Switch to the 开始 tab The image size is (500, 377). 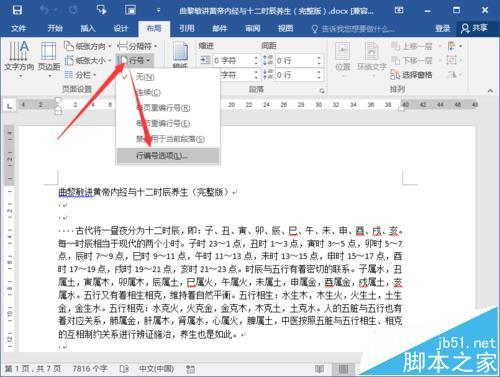[x=55, y=29]
